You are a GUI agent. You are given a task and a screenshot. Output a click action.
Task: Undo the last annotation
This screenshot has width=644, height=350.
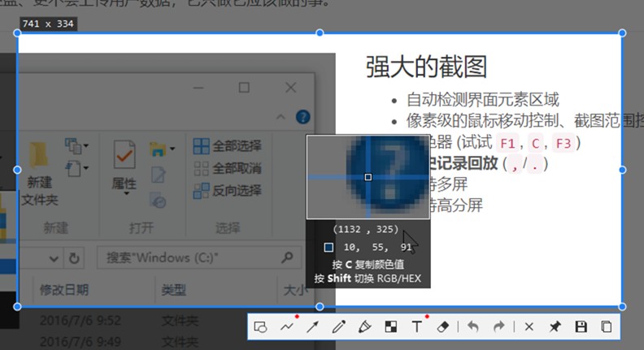[x=473, y=327]
